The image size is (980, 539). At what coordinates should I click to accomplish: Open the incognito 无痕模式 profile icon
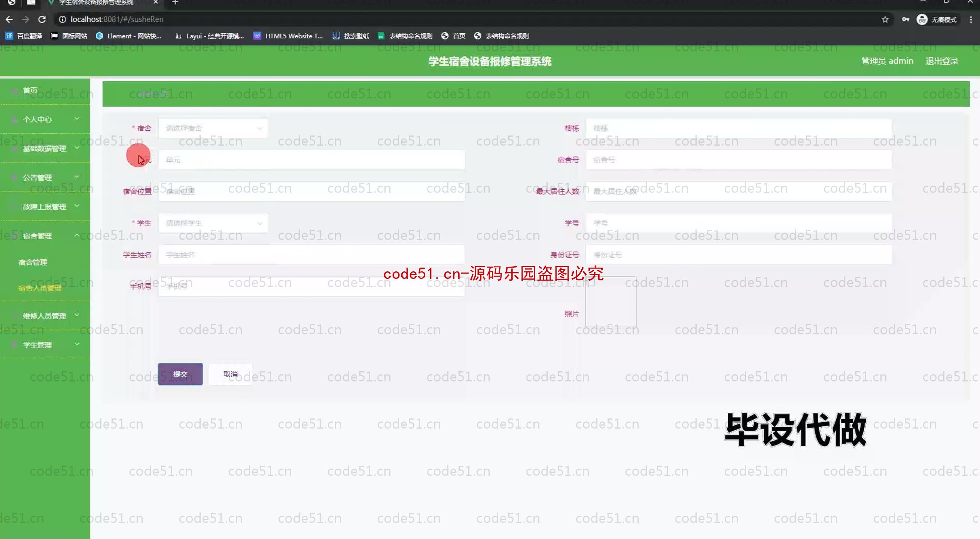(936, 19)
